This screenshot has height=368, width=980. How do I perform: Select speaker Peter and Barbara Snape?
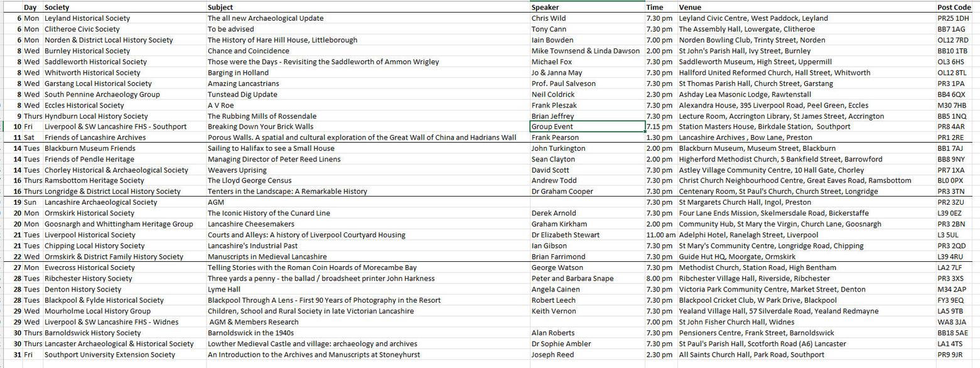pos(587,278)
